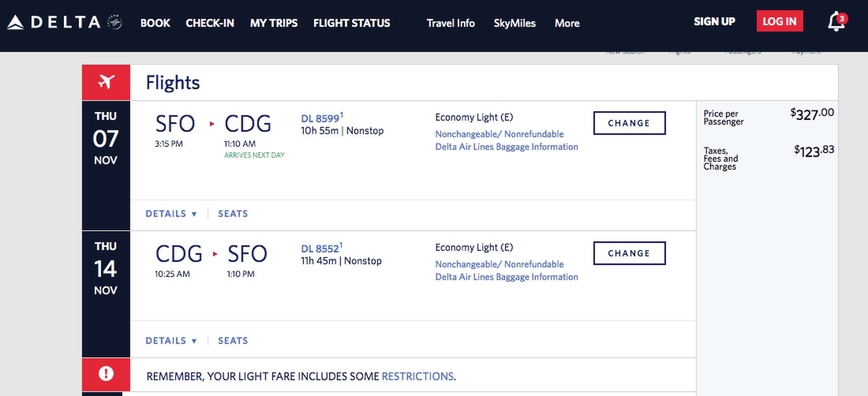Open the notifications bell icon
Viewport: 868px width, 396px height.
[835, 22]
